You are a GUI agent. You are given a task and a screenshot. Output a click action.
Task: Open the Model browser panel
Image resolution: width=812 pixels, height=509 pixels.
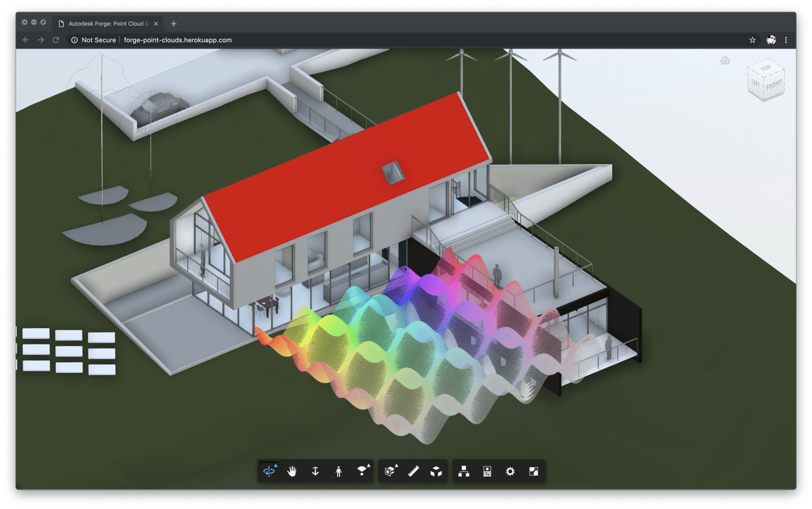(462, 470)
